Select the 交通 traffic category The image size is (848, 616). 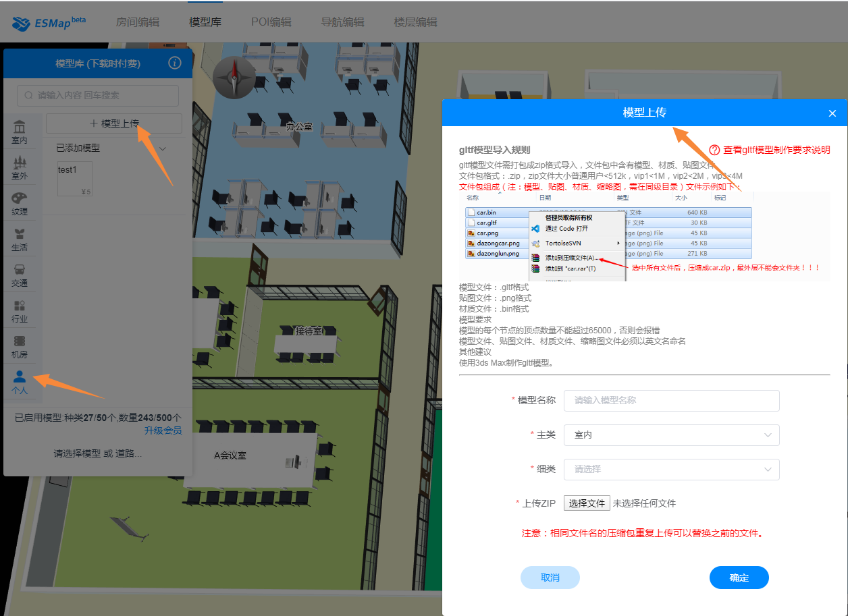[x=20, y=276]
